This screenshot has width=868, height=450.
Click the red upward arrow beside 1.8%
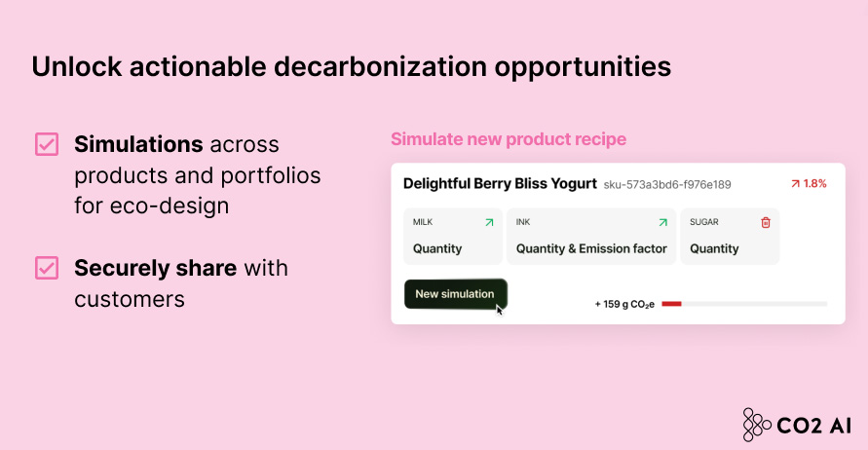(795, 183)
